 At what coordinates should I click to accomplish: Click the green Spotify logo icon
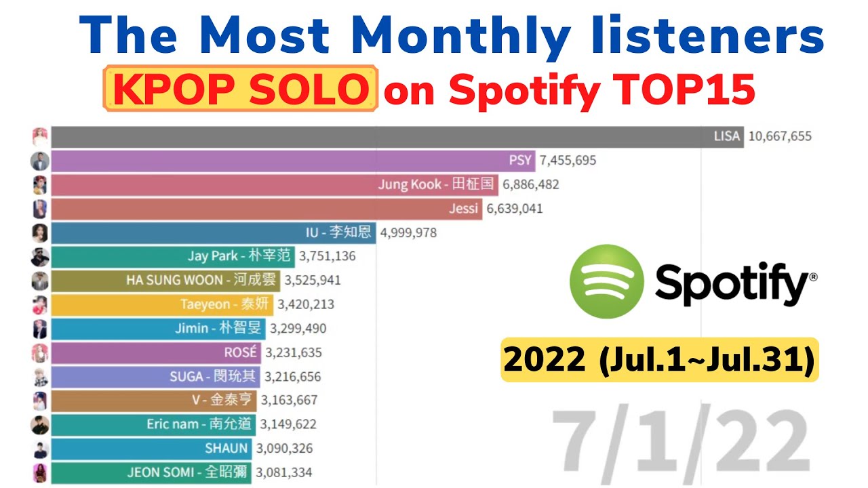click(x=606, y=281)
